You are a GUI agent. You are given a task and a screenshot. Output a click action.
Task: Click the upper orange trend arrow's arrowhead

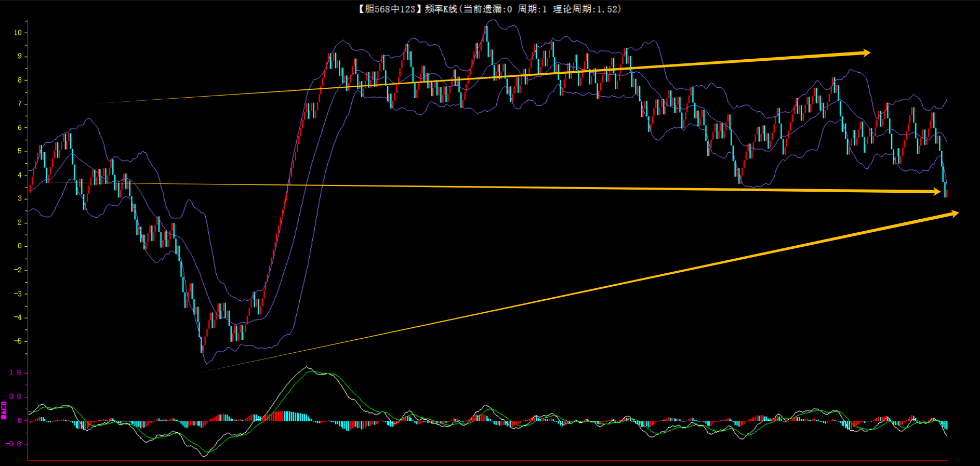tap(866, 52)
